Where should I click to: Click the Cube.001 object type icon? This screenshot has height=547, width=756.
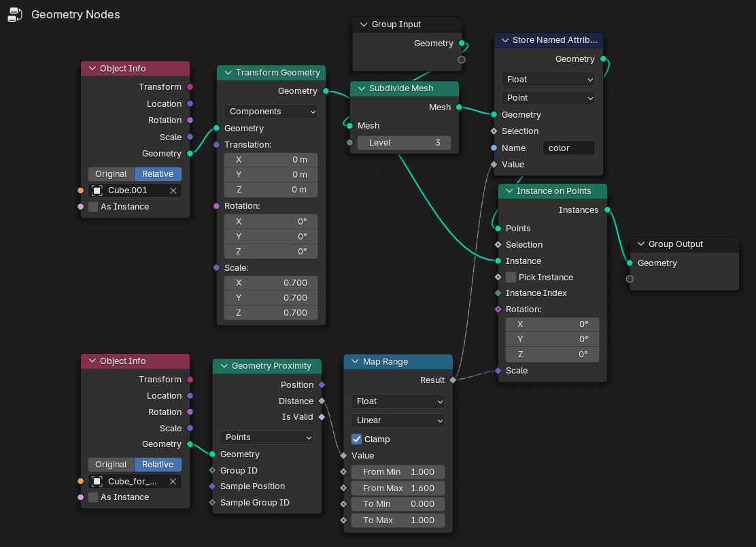[97, 190]
